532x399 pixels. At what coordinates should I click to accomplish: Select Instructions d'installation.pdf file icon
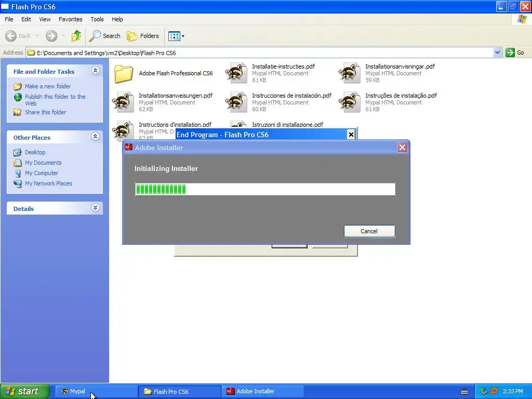point(123,130)
